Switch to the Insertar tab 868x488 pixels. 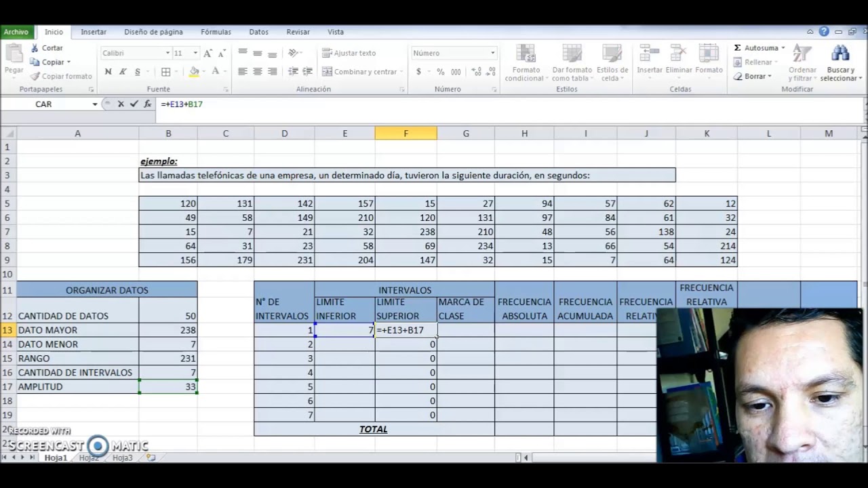tap(94, 32)
